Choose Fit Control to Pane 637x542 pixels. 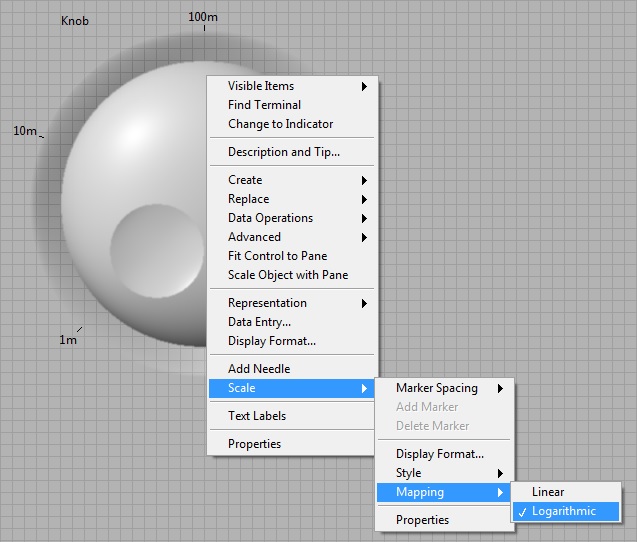(x=292, y=256)
